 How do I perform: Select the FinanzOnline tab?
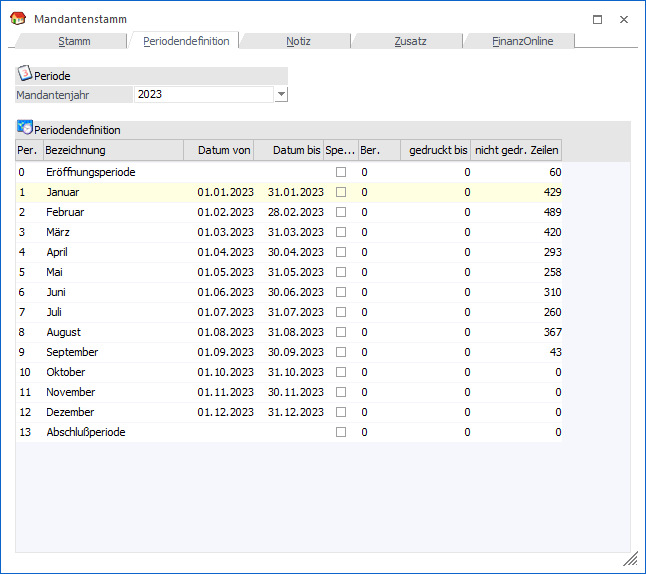(521, 41)
